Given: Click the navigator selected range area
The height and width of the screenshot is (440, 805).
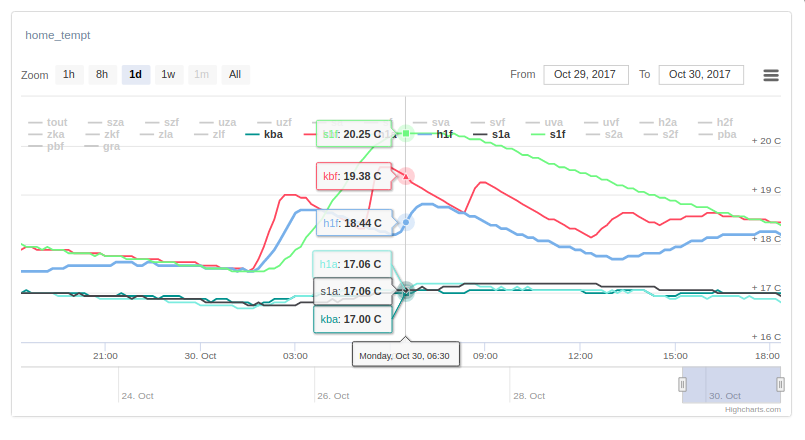Looking at the screenshot, I should click(x=731, y=384).
